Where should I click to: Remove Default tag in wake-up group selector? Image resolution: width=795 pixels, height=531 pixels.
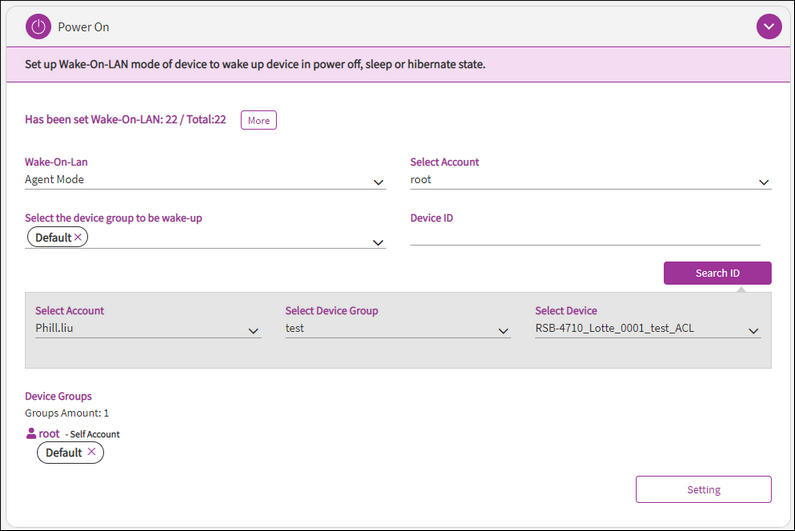79,237
